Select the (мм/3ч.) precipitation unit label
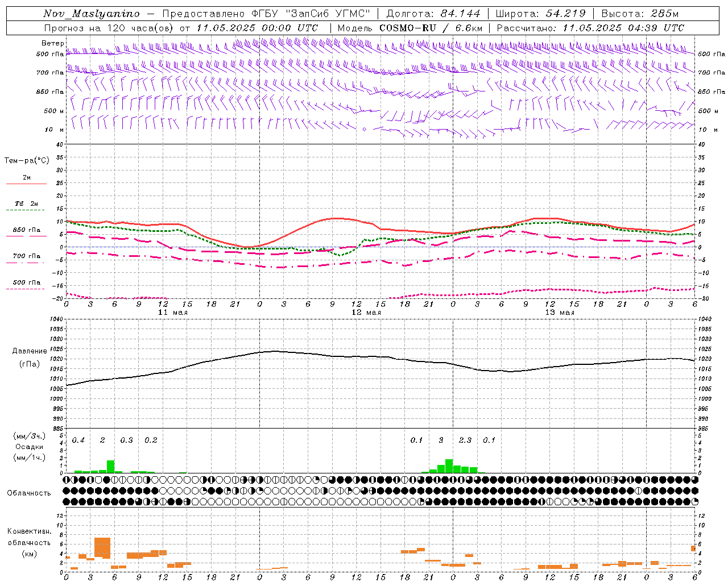The height and width of the screenshot is (582, 728). [x=30, y=436]
